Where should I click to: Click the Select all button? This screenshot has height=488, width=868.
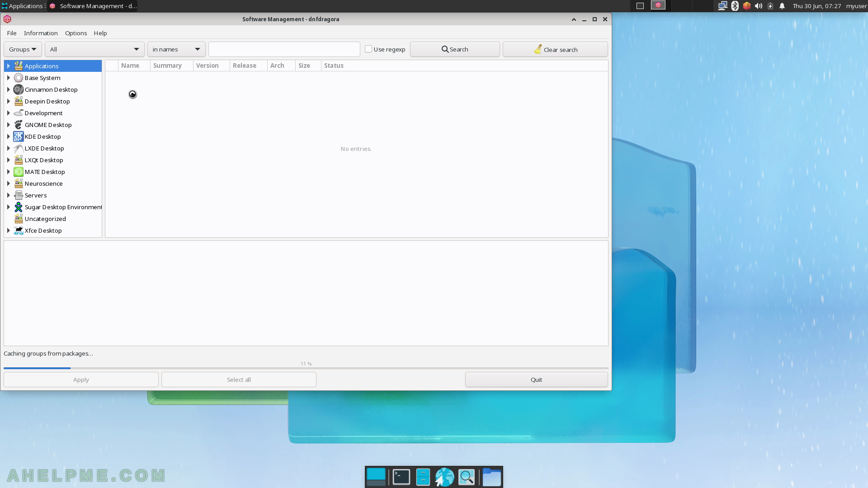[x=239, y=380]
